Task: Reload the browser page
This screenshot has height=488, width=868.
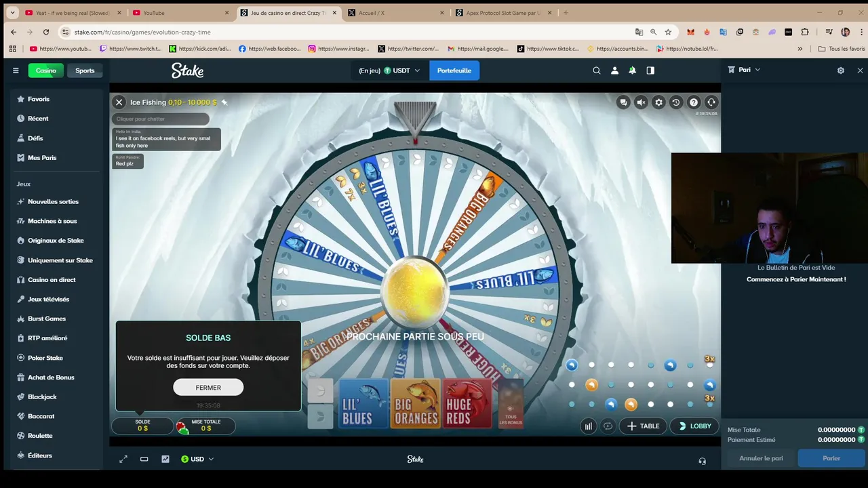Action: (46, 32)
